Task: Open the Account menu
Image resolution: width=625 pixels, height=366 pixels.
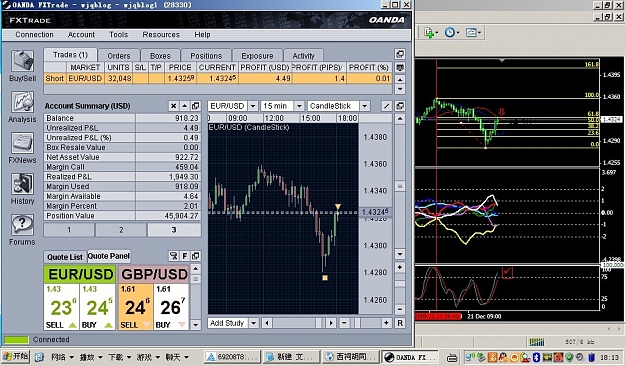Action: point(81,35)
